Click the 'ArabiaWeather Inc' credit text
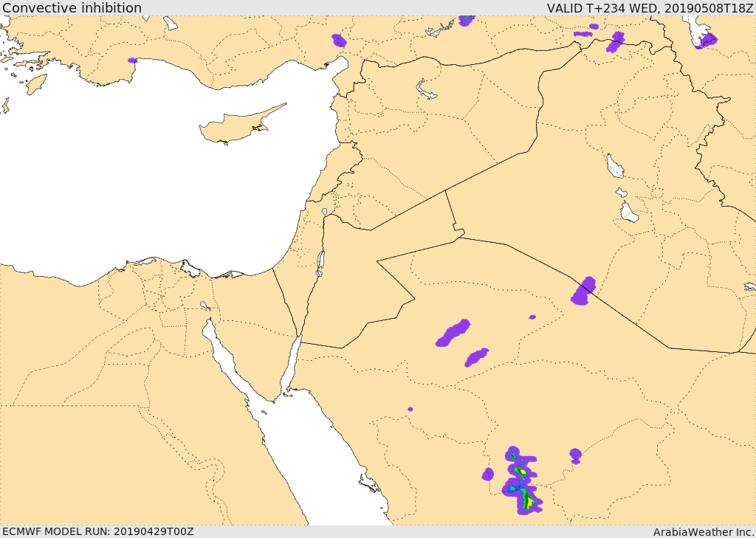 coord(704,532)
